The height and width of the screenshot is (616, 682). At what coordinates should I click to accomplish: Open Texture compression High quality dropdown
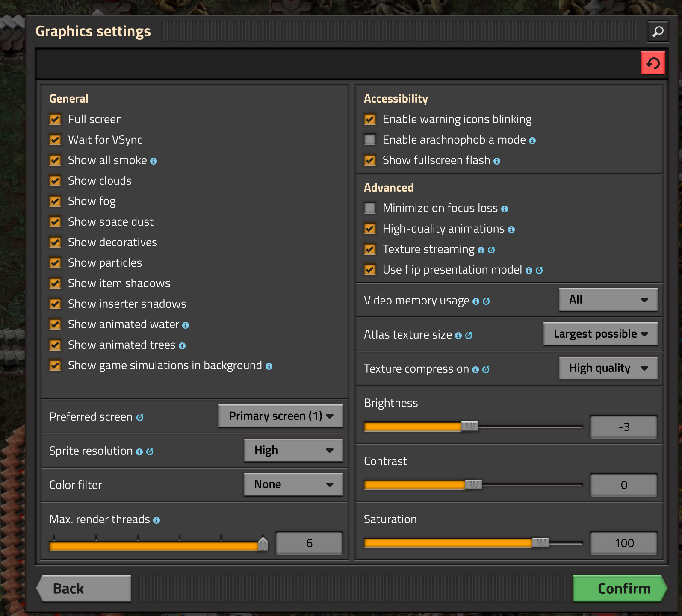click(x=608, y=368)
